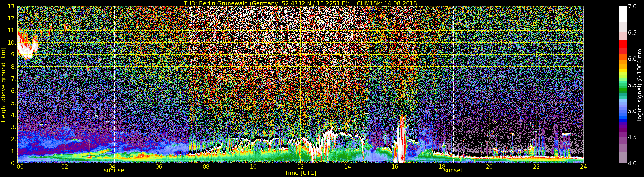Click the 'sunrise' label below the axis
This screenshot has height=177, width=644.
click(x=114, y=171)
